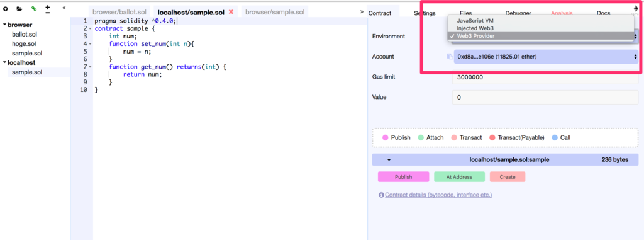Click into the Value field showing 0
Screen dimensions: 644x240
(x=545, y=98)
